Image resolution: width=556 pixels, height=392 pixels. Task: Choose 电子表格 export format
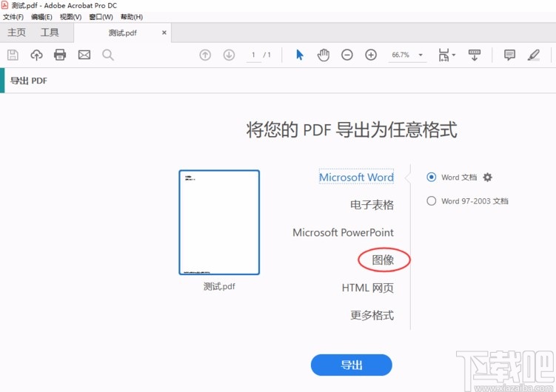pos(372,205)
